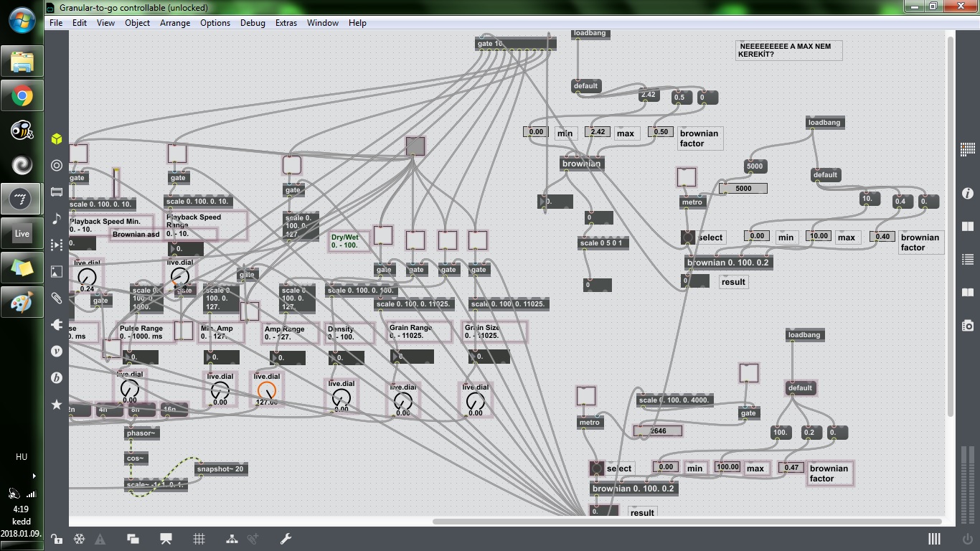This screenshot has height=551, width=980.
Task: Click the 2646 number box
Action: tap(657, 431)
